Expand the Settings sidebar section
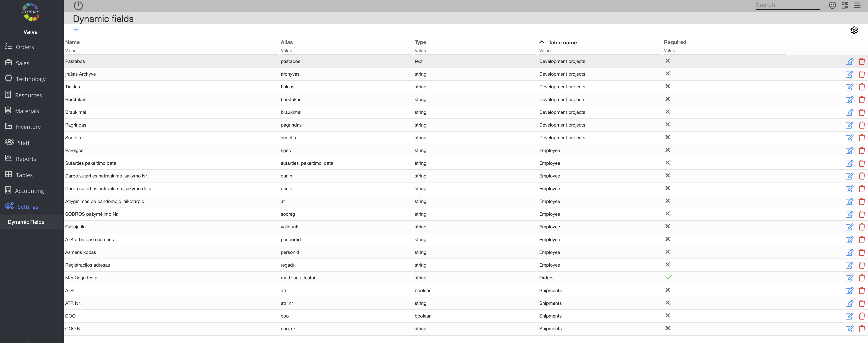Image resolution: width=868 pixels, height=343 pixels. (x=28, y=207)
